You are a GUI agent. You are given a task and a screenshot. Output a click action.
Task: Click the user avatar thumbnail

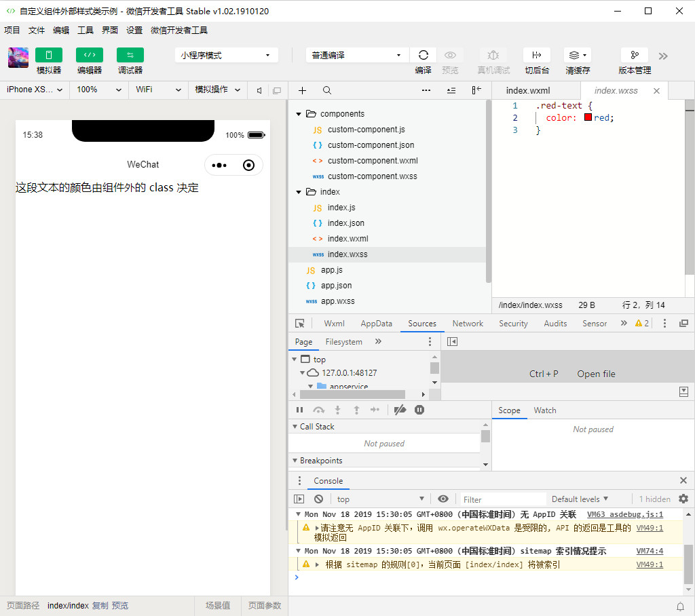tap(18, 58)
